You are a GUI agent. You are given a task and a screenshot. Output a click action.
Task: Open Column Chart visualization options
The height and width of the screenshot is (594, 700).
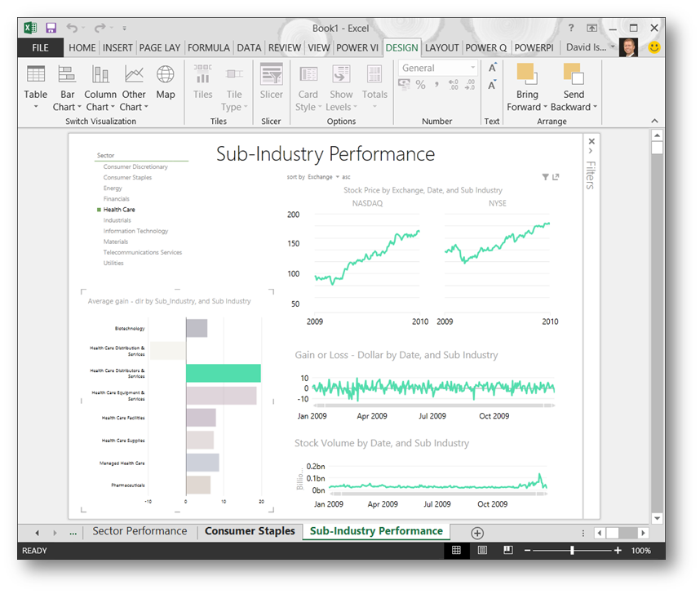coord(100,87)
